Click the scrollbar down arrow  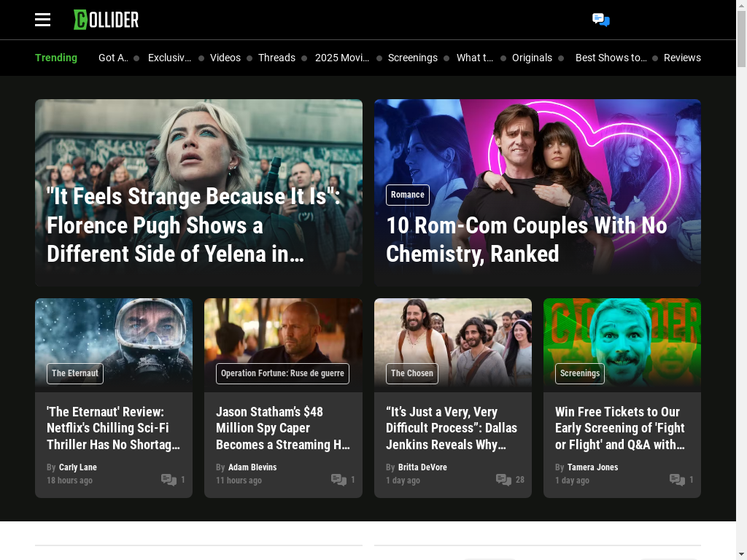coord(741,555)
